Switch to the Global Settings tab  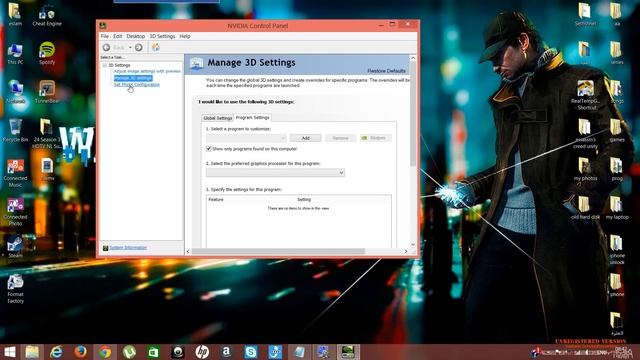[x=218, y=118]
